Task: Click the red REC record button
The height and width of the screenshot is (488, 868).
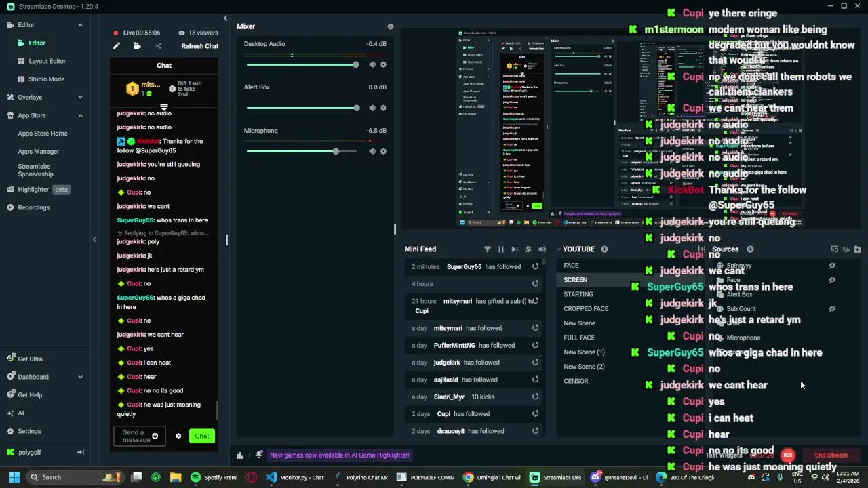Action: click(787, 455)
